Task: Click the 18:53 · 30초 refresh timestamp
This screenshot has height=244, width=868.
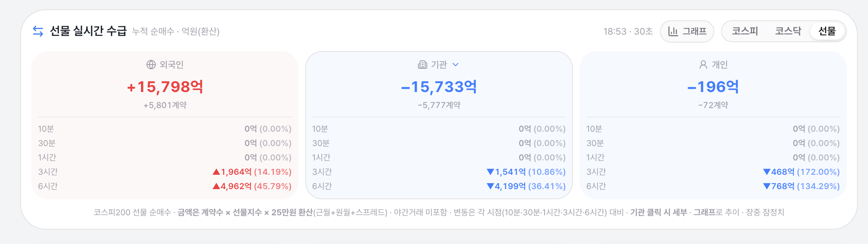Action: (x=628, y=31)
